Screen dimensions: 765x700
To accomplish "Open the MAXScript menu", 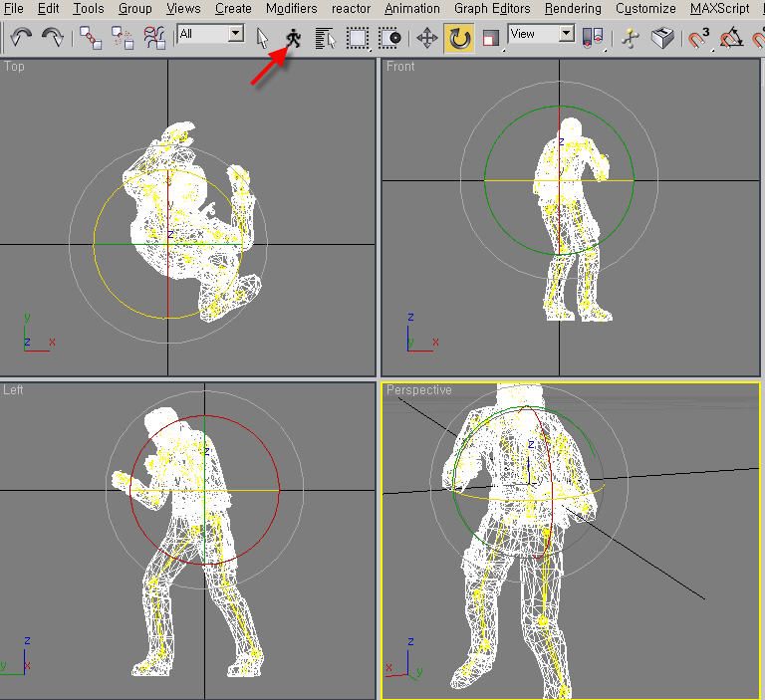I will tap(719, 8).
